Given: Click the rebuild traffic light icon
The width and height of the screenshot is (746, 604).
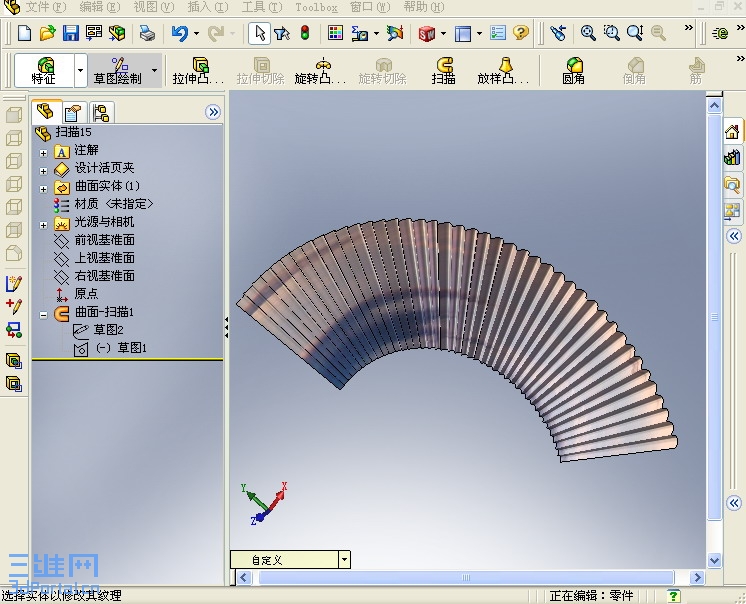Looking at the screenshot, I should click(305, 33).
